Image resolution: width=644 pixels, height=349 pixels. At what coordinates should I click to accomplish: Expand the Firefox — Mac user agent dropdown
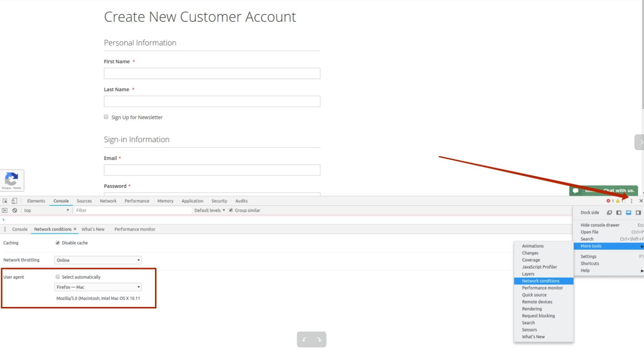coord(98,287)
